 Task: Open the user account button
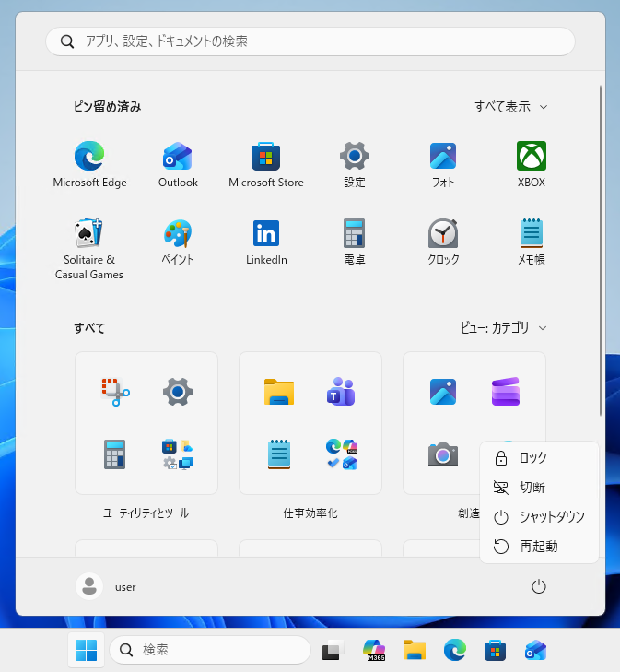pyautogui.click(x=106, y=586)
